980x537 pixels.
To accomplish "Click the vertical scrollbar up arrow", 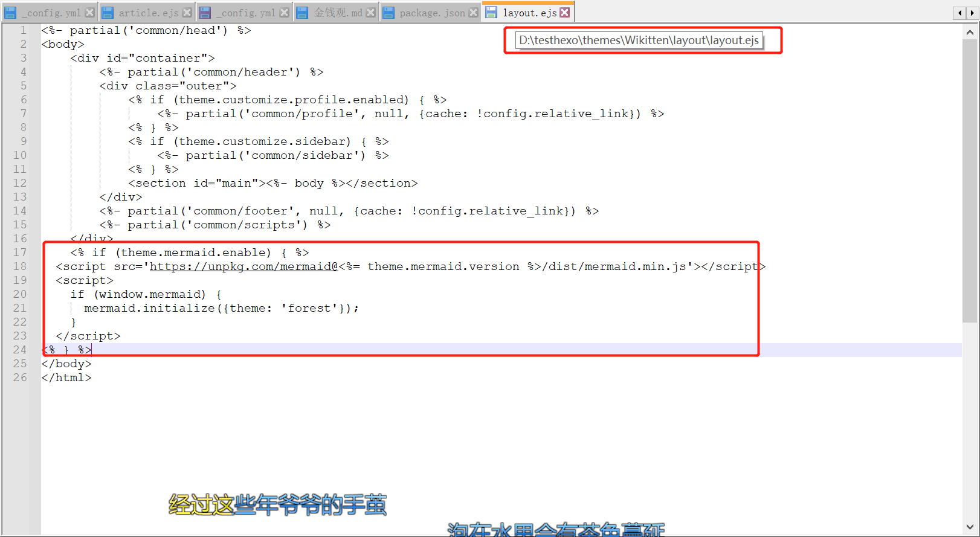I will point(970,32).
